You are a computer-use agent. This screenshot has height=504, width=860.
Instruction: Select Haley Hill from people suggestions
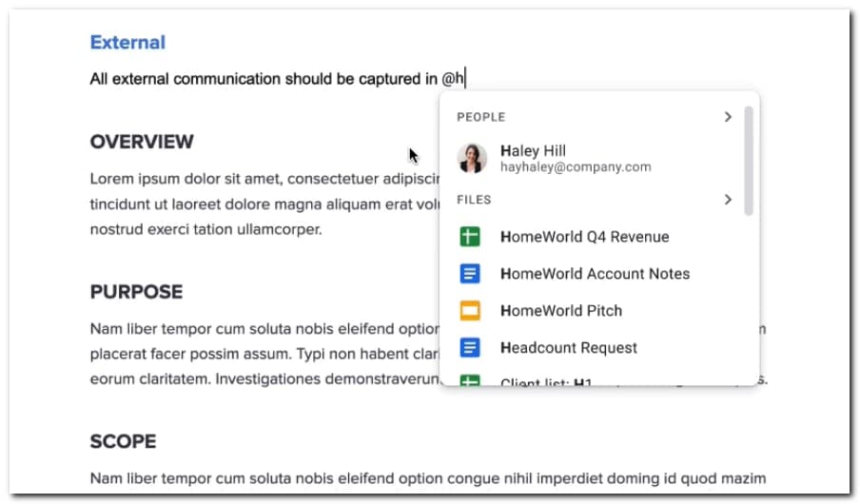533,150
